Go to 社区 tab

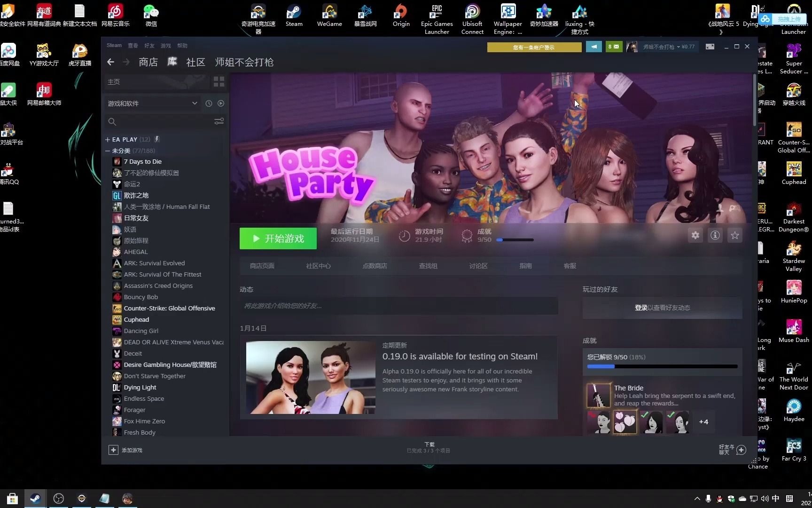click(196, 62)
